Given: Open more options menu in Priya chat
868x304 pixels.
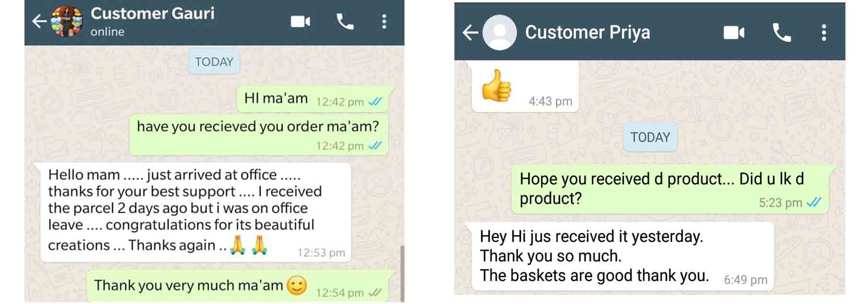Looking at the screenshot, I should pyautogui.click(x=824, y=33).
